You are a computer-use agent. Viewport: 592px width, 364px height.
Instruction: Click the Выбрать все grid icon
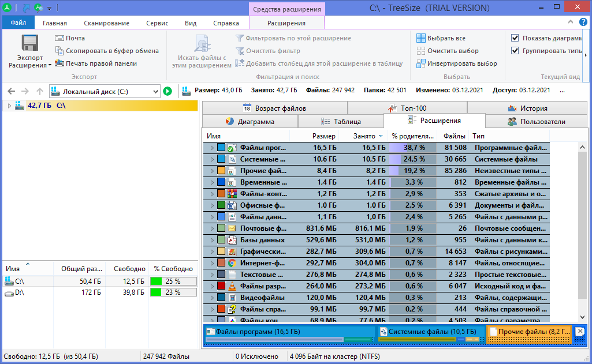click(x=420, y=38)
